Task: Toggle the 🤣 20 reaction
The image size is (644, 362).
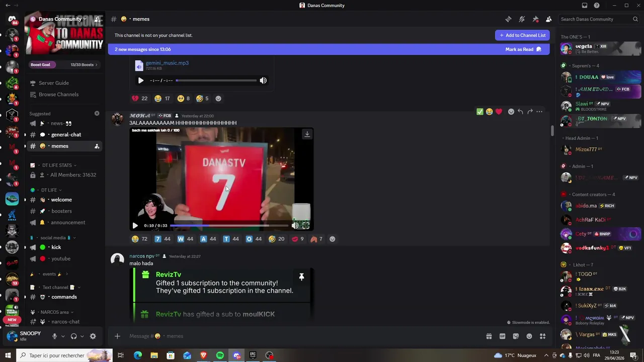Action: tap(277, 239)
